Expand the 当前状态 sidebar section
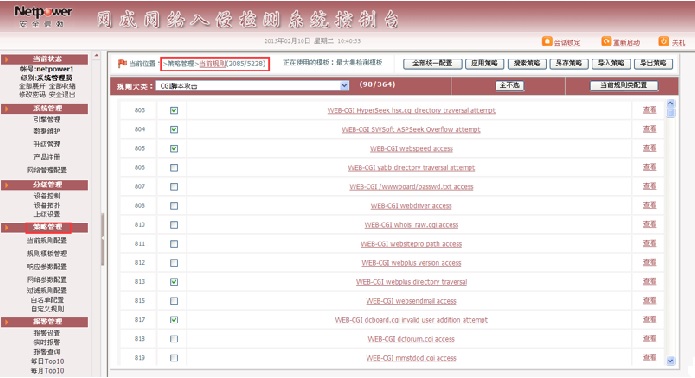The image size is (695, 378). [44, 59]
